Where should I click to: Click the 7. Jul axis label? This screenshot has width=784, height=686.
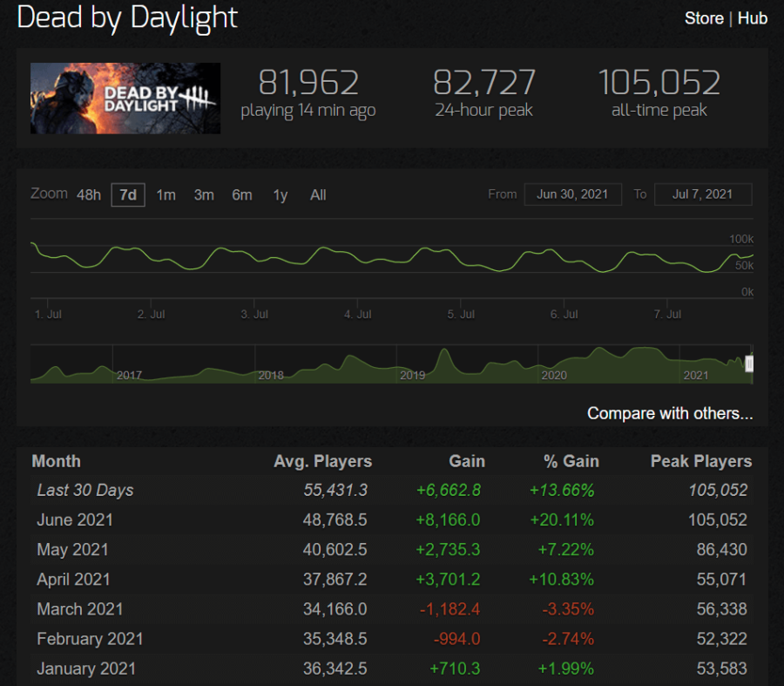(x=667, y=314)
